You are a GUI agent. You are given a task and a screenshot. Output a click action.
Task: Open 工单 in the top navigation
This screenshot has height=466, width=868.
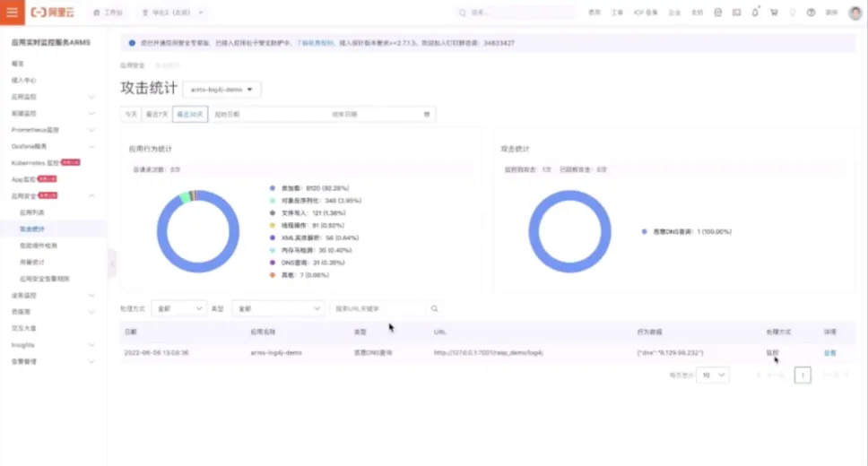coord(617,13)
